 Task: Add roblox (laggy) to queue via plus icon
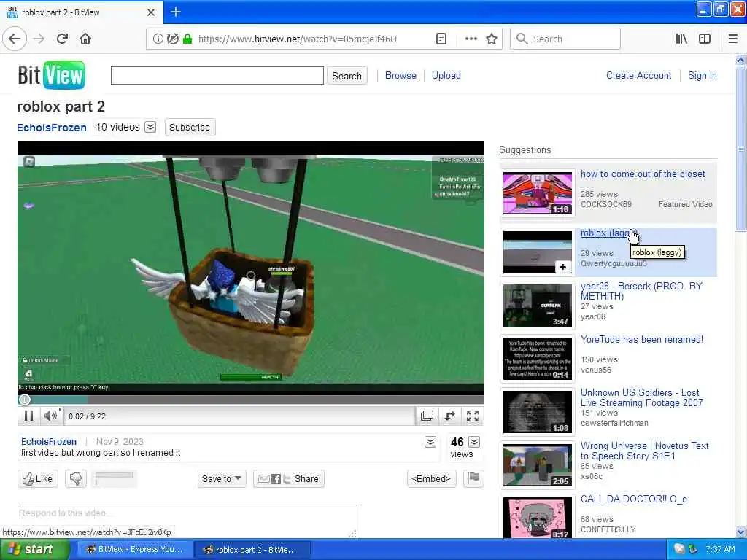tap(562, 267)
